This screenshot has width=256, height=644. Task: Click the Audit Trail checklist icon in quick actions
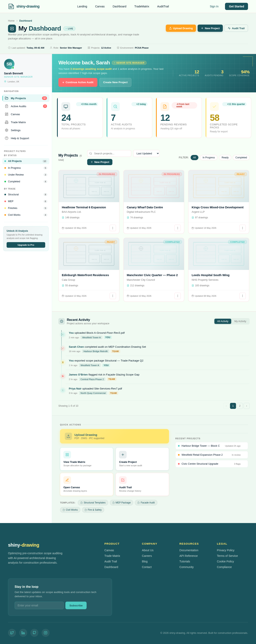[x=123, y=480]
